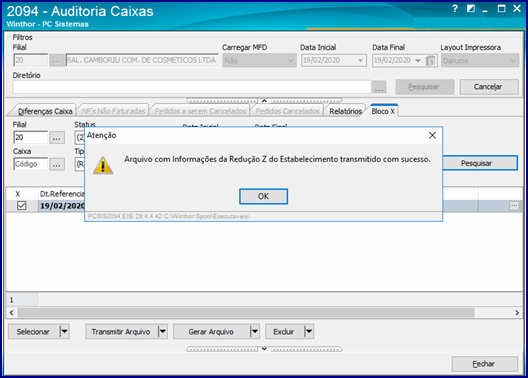This screenshot has width=528, height=378.
Task: Click the scroll left arrow of grid
Action: [x=11, y=313]
